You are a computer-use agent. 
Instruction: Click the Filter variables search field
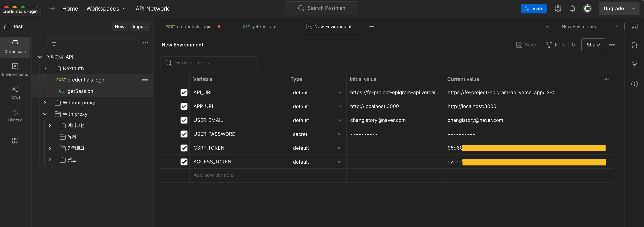pyautogui.click(x=209, y=63)
